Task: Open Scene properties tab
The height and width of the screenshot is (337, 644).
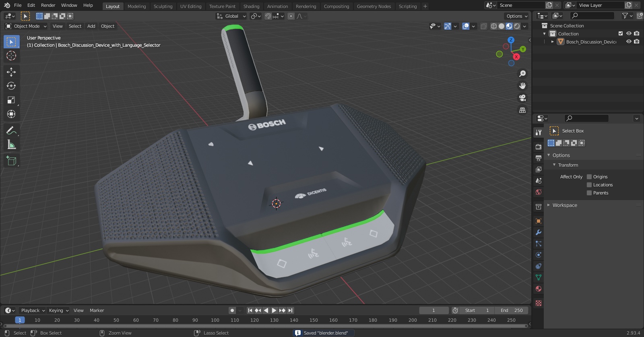Action: 539,181
